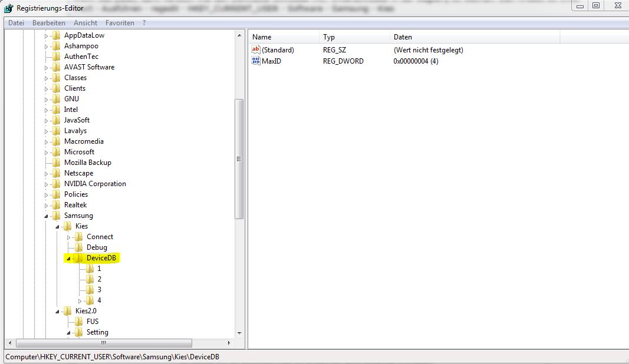Sort values by the Name column header
This screenshot has height=364, width=629.
click(x=284, y=37)
